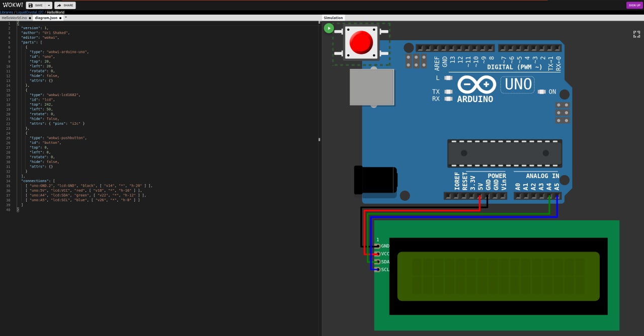This screenshot has width=644, height=336.
Task: Toggle fullscreen for the simulation view
Action: 636,34
